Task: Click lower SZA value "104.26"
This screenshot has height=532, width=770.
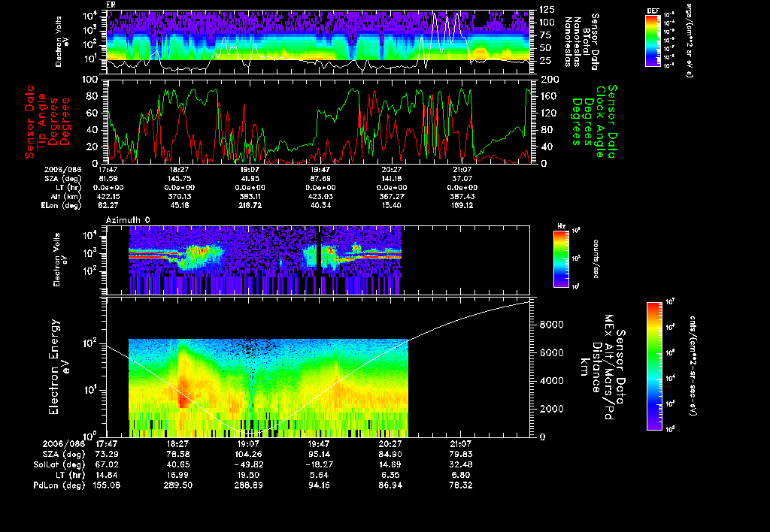Action: (248, 454)
